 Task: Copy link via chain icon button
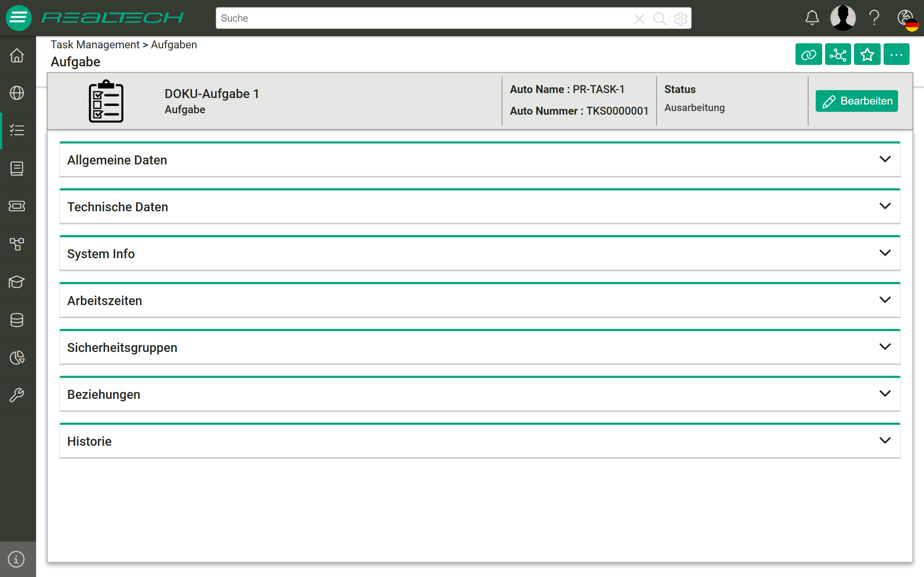(x=808, y=55)
